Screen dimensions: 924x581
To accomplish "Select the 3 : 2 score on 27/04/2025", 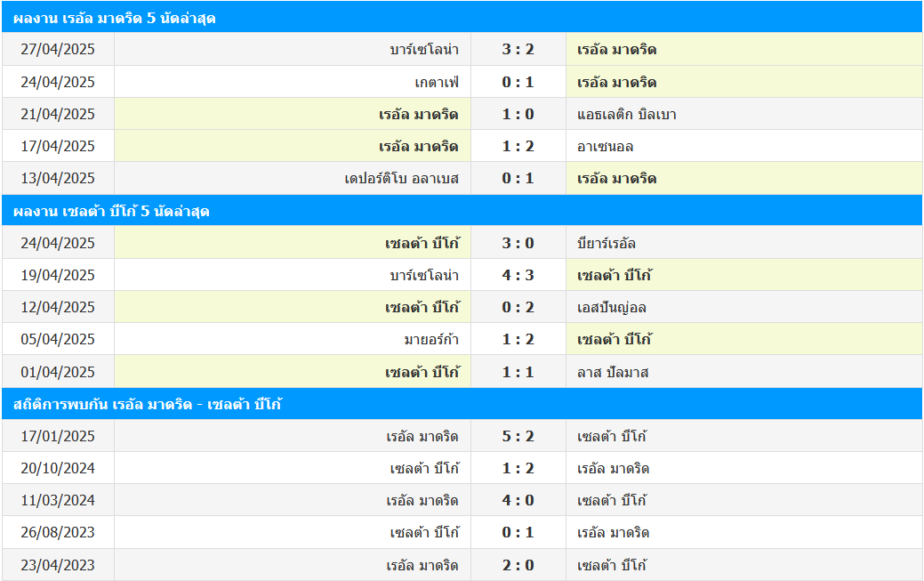I will (518, 50).
